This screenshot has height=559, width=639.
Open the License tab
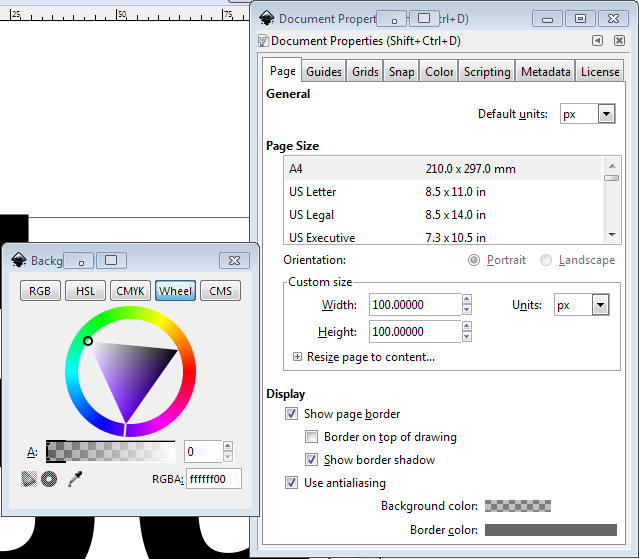pyautogui.click(x=600, y=72)
